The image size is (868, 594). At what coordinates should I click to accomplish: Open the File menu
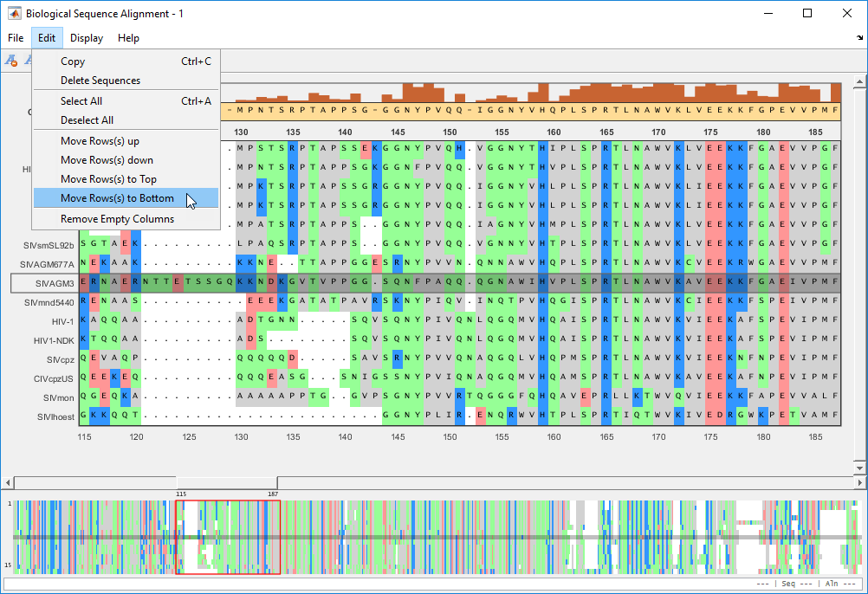[x=16, y=38]
